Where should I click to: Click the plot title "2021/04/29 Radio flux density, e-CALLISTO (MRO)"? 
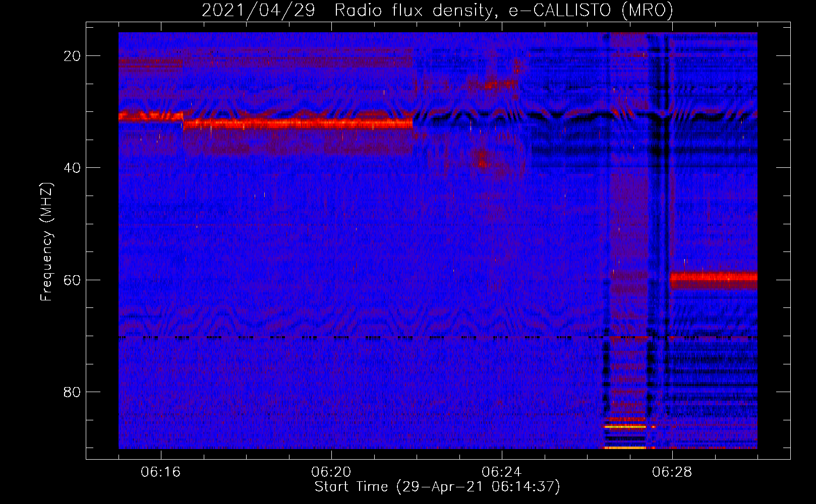437,10
